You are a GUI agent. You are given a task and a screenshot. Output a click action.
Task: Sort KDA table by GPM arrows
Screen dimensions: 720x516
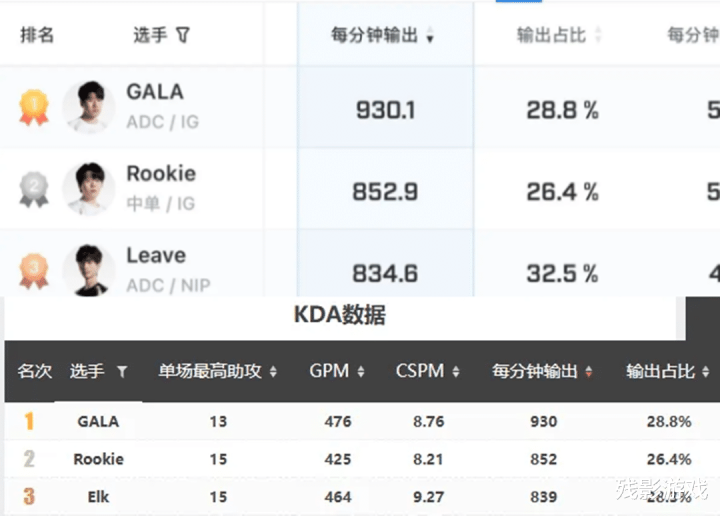click(361, 371)
